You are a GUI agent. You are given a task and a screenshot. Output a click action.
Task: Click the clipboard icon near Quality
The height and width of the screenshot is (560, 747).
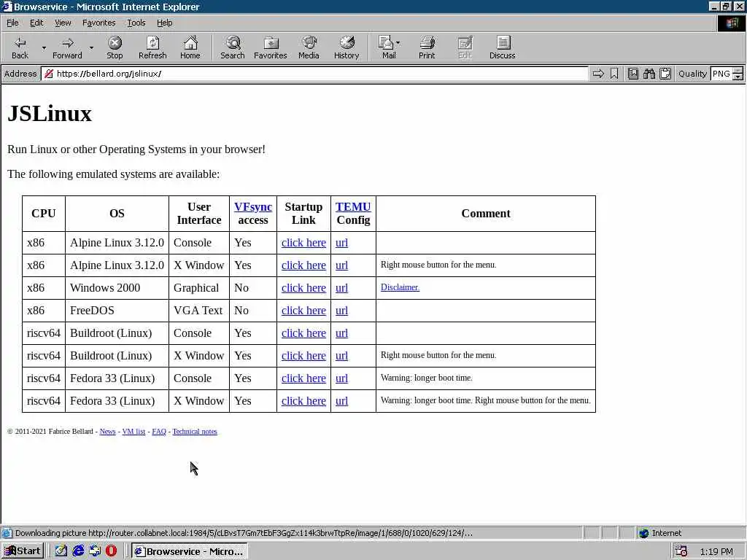[x=665, y=74]
